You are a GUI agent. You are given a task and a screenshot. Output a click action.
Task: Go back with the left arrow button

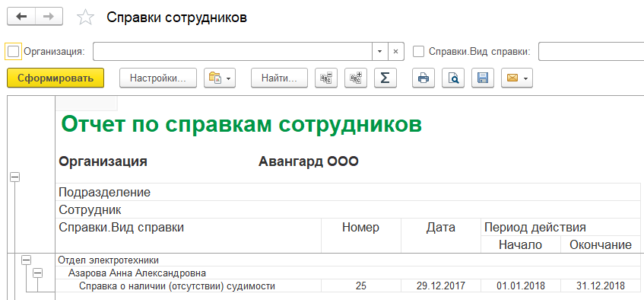coord(21,17)
